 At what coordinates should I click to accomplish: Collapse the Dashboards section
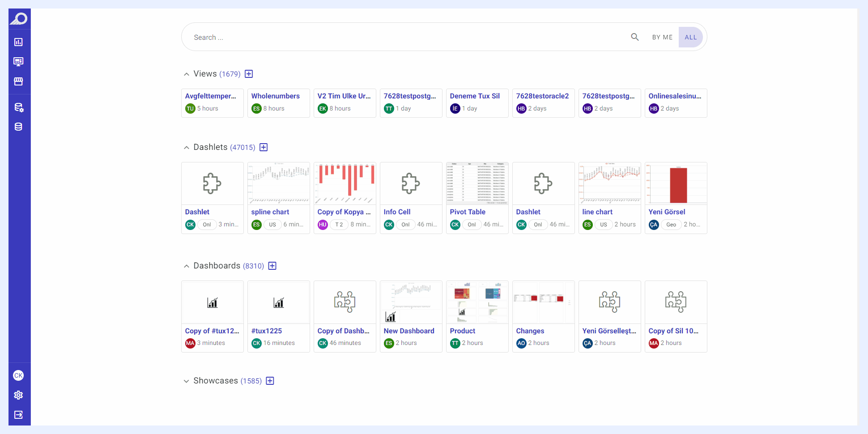(x=187, y=266)
